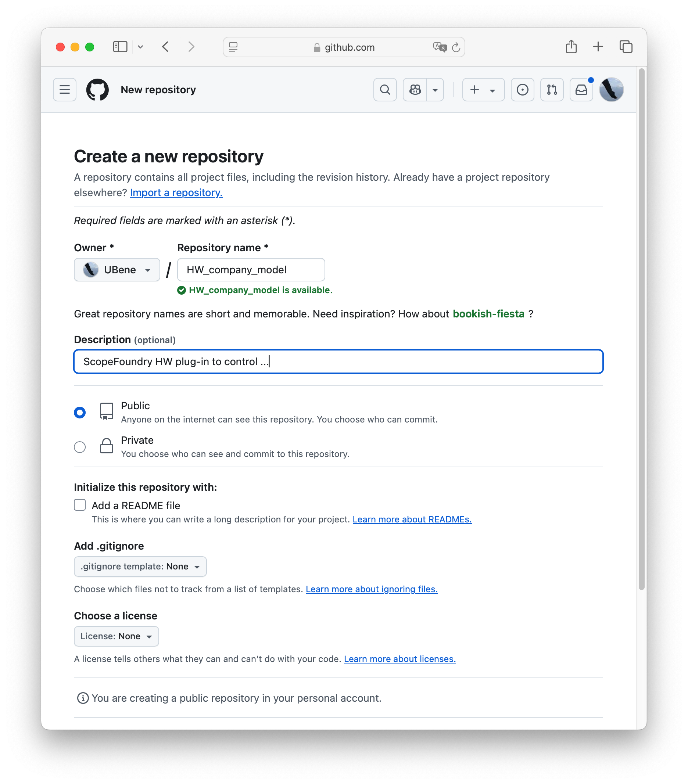Screen dimensions: 688x784
Task: Select the Private radio button
Action: click(80, 447)
